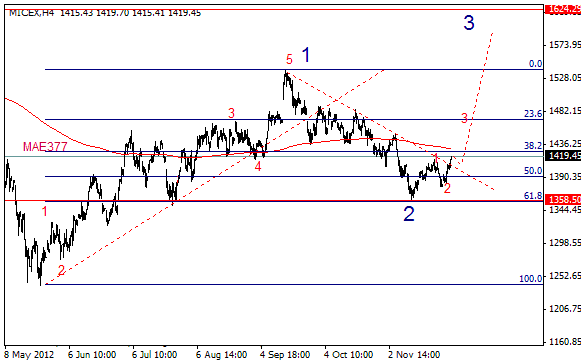Click the 1358.50 red price tag

[x=562, y=200]
